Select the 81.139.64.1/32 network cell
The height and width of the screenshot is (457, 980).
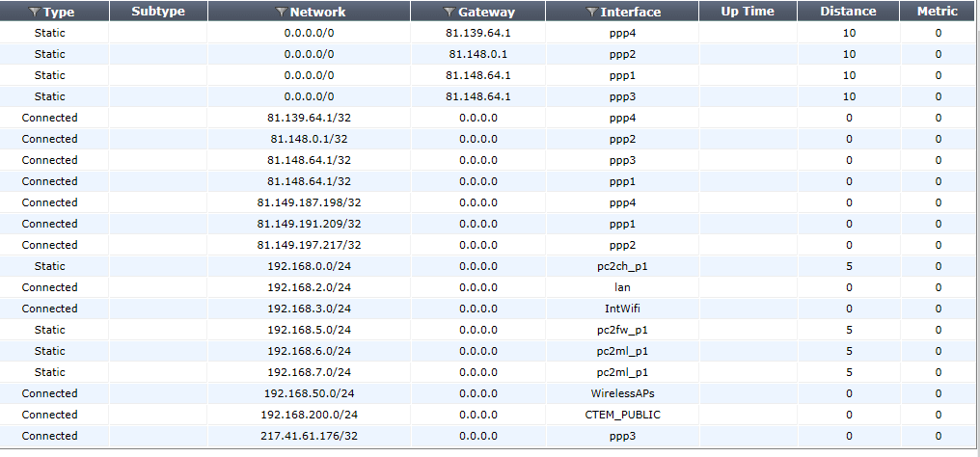click(x=309, y=118)
